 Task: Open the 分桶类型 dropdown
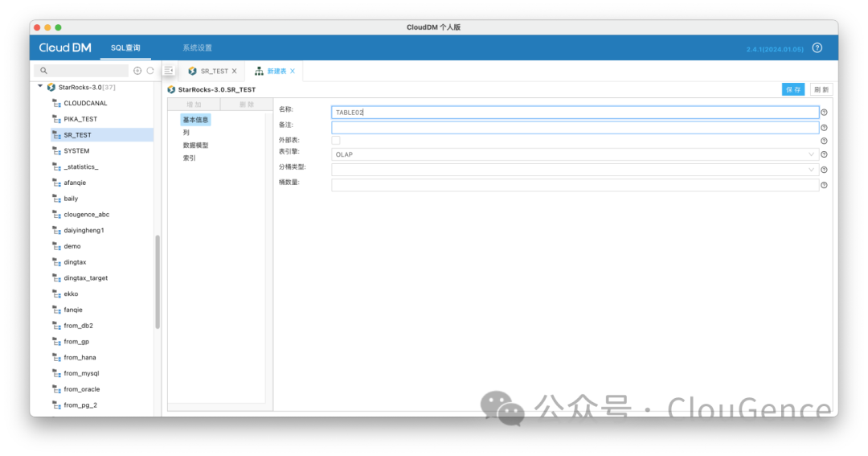click(x=575, y=170)
